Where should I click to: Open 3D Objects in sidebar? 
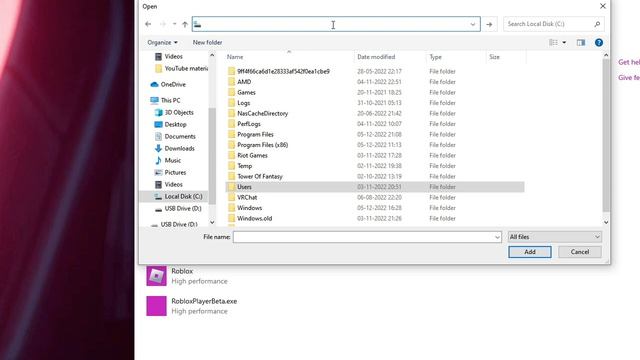click(174, 112)
